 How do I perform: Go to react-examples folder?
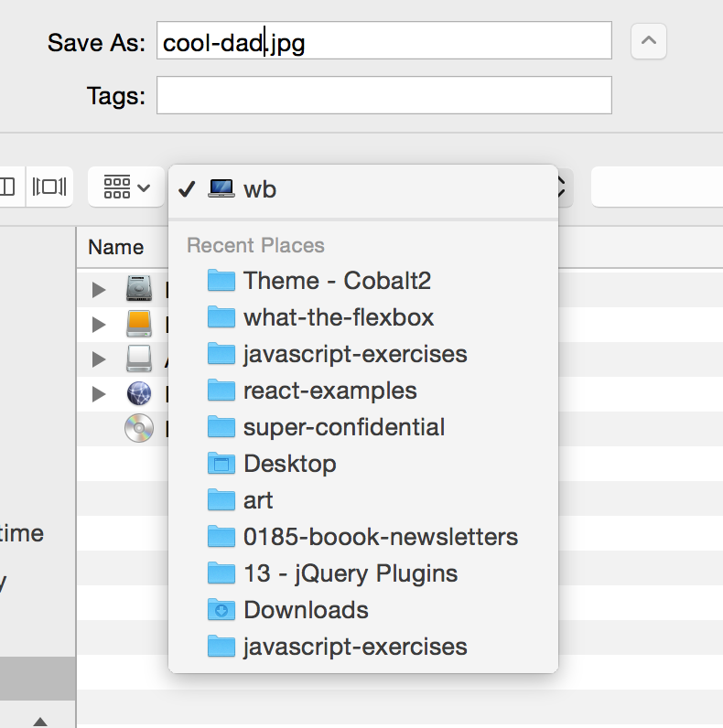363,391
